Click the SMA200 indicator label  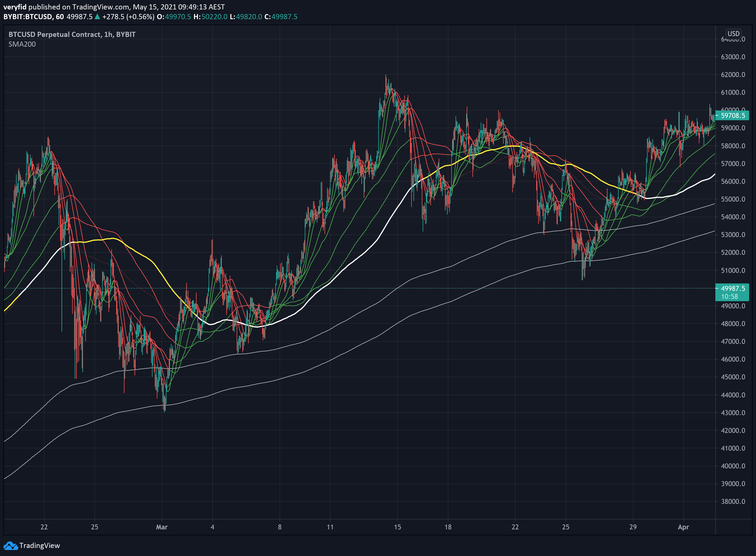[22, 44]
